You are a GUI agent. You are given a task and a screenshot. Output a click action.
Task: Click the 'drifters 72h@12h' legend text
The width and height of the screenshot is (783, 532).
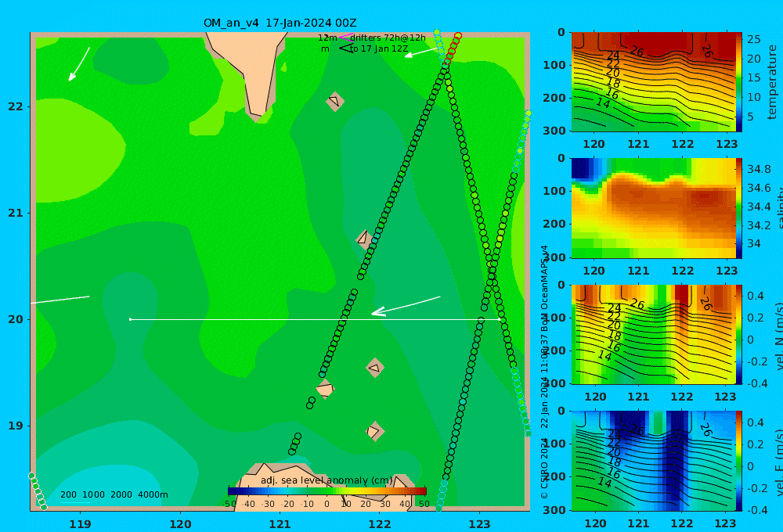click(388, 38)
